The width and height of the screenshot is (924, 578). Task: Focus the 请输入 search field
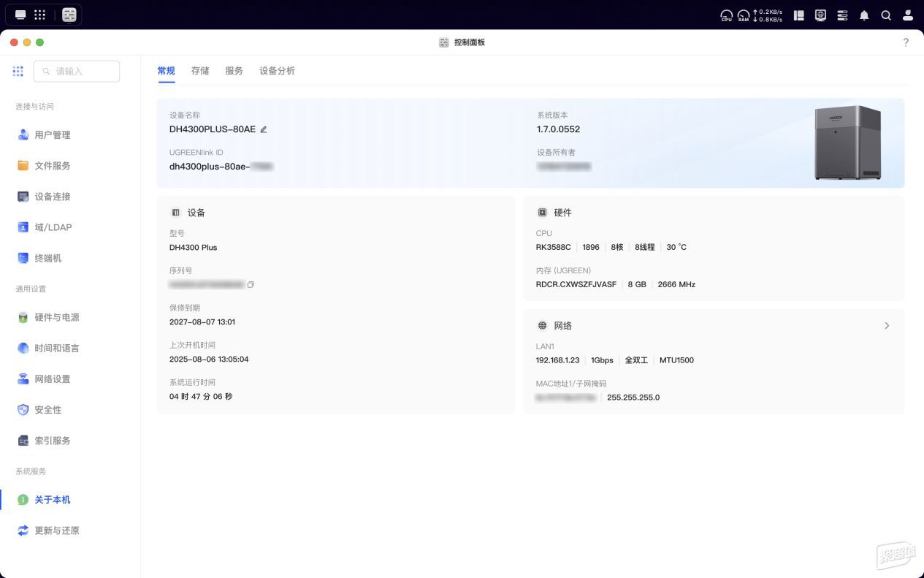click(x=77, y=71)
